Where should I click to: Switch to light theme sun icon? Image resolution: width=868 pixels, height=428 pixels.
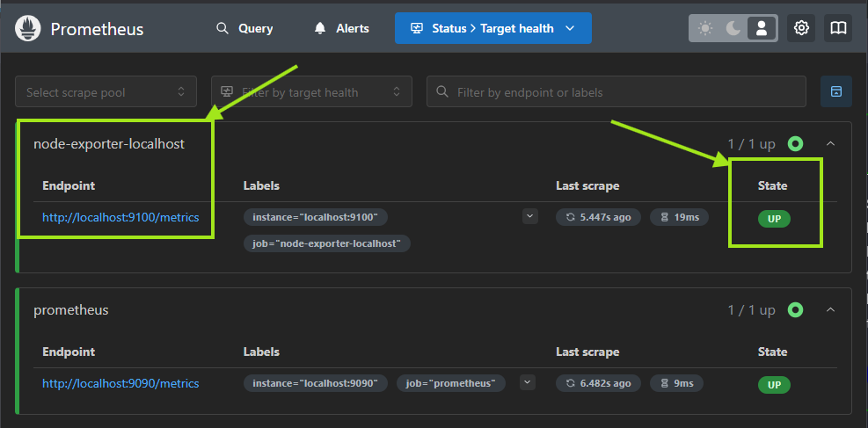pyautogui.click(x=705, y=28)
